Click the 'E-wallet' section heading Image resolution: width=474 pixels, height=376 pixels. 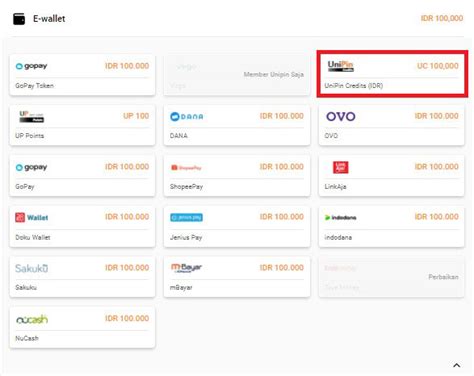click(49, 19)
